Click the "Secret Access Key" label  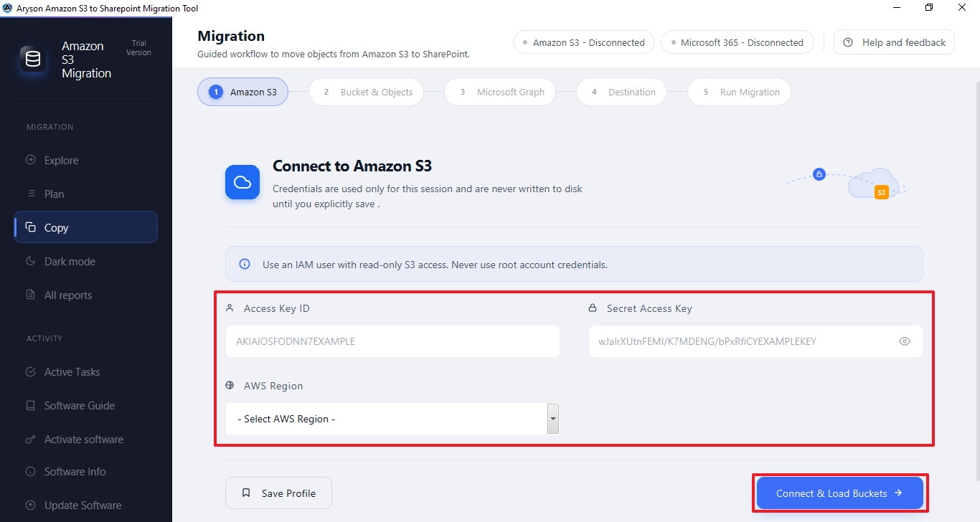point(649,308)
